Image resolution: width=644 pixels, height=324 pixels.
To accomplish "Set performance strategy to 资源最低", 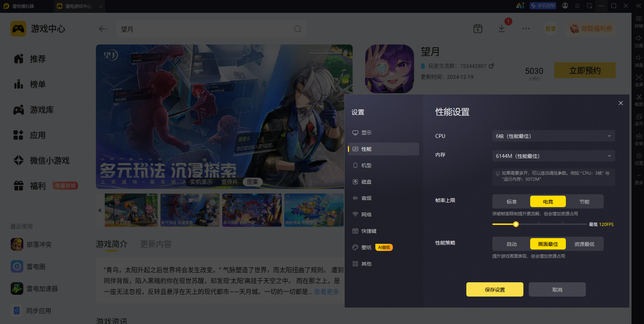I will 584,244.
